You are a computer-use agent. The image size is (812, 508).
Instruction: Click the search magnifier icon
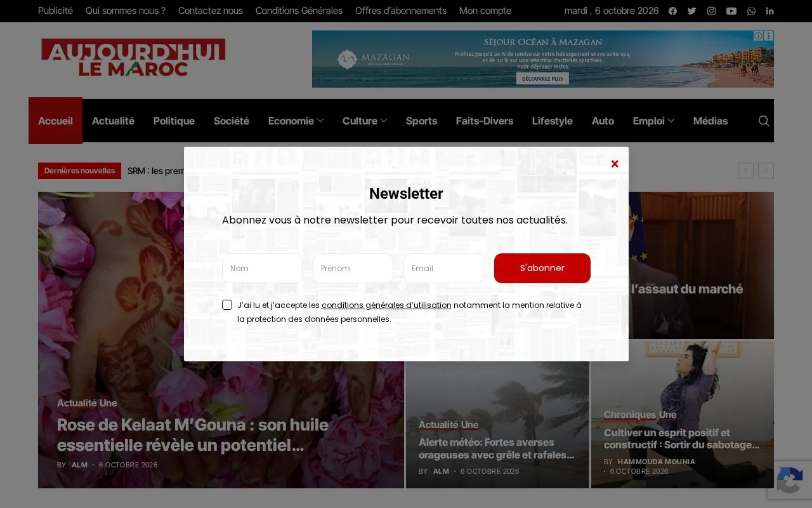tap(764, 121)
